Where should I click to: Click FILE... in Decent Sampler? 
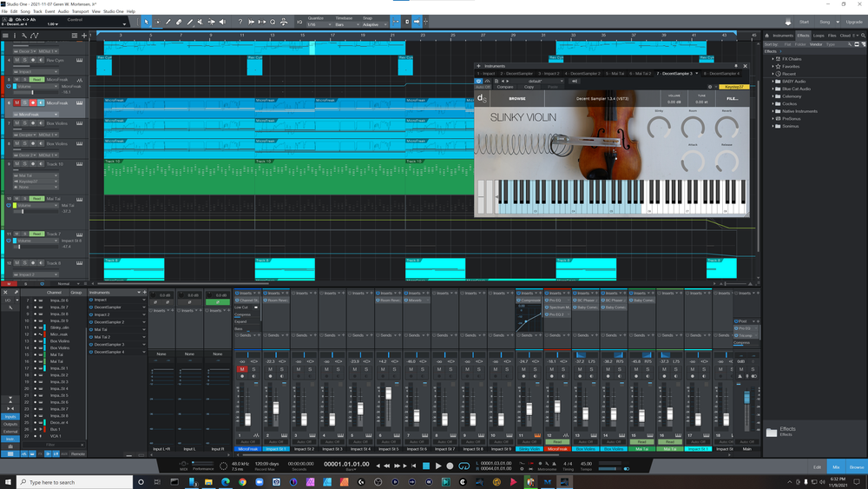click(x=732, y=98)
